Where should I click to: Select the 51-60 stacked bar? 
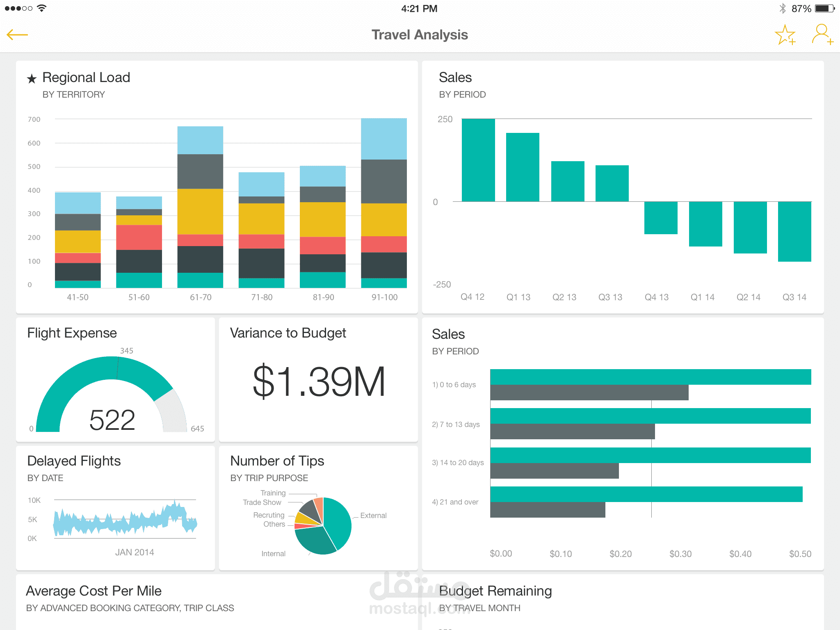click(139, 242)
